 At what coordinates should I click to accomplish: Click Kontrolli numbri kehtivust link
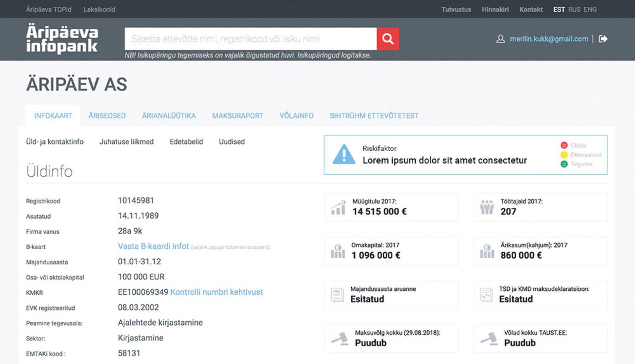pyautogui.click(x=217, y=292)
